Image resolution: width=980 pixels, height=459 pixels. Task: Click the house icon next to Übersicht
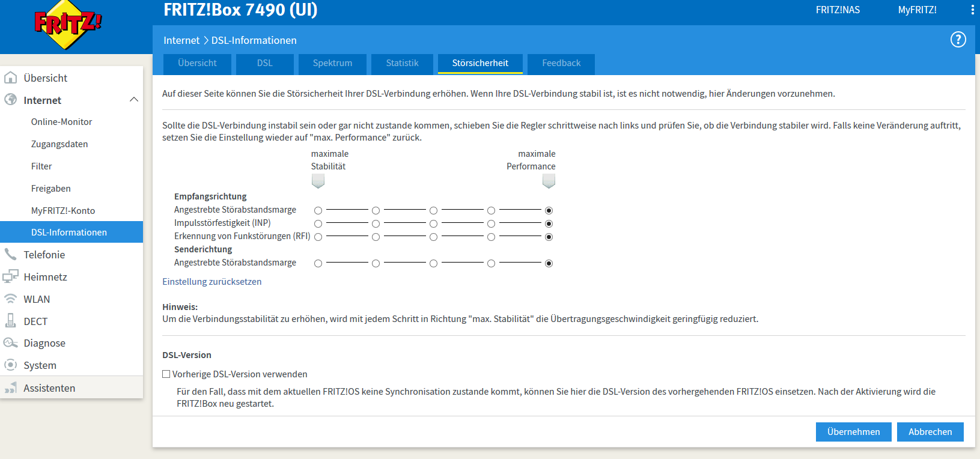(10, 78)
